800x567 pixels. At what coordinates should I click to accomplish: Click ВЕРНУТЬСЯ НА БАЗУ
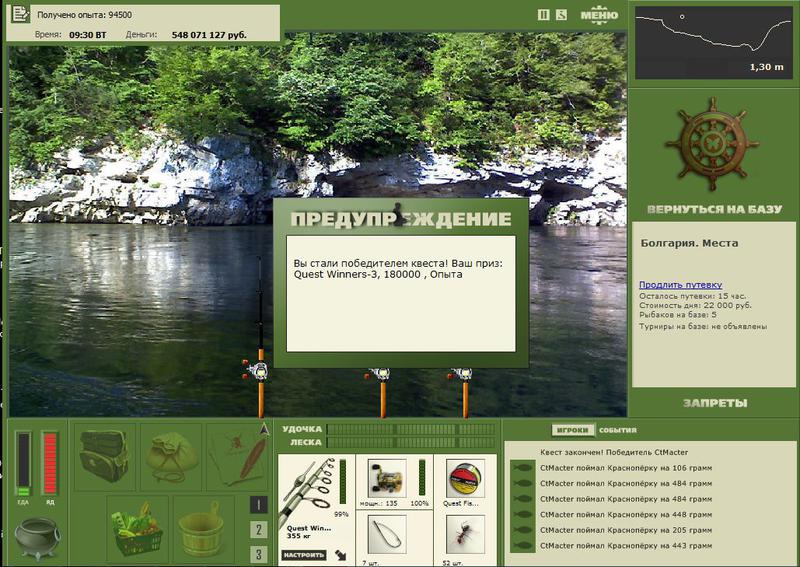714,209
